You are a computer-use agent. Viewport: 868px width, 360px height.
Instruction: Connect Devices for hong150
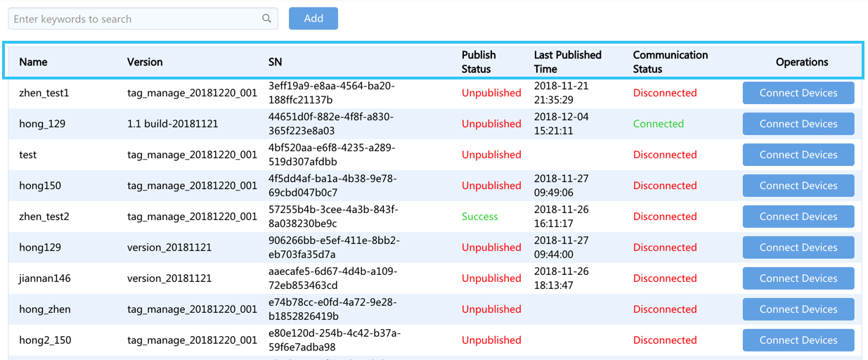click(798, 186)
